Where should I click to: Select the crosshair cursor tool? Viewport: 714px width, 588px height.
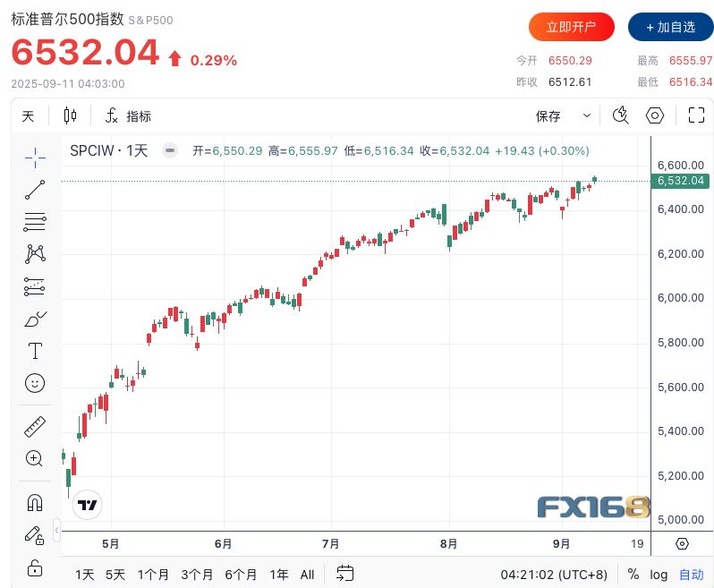point(35,158)
